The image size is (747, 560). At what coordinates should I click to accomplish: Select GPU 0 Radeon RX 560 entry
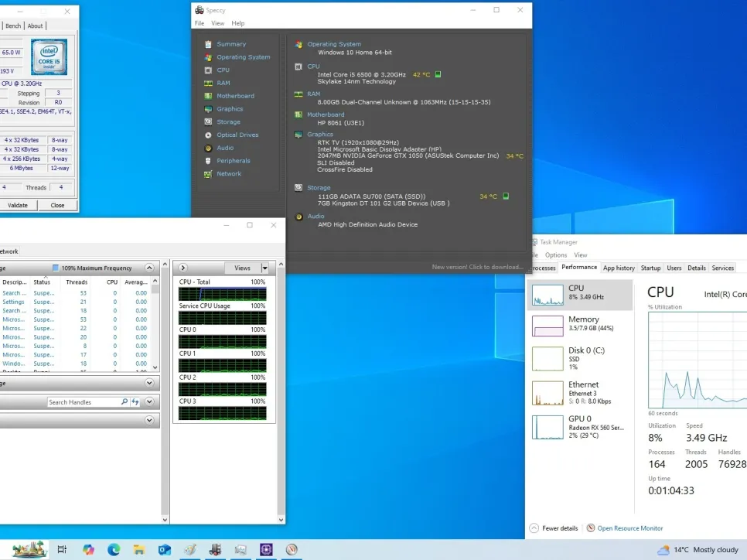pyautogui.click(x=579, y=426)
